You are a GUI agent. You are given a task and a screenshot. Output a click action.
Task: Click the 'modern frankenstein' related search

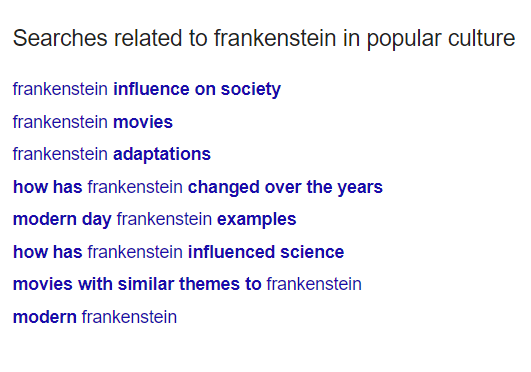click(x=95, y=317)
